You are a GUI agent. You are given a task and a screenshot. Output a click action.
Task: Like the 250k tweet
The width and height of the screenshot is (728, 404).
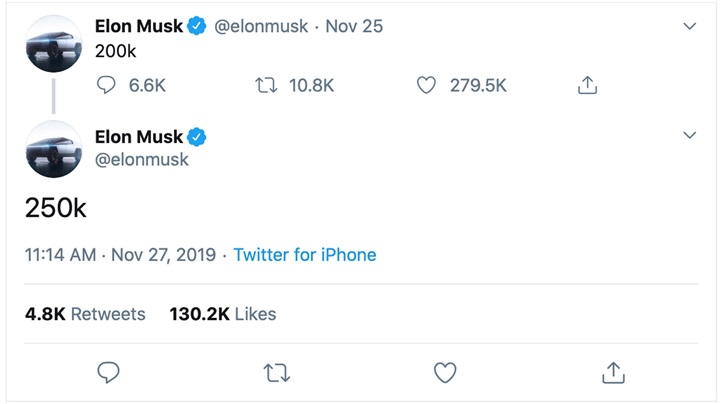pos(445,373)
